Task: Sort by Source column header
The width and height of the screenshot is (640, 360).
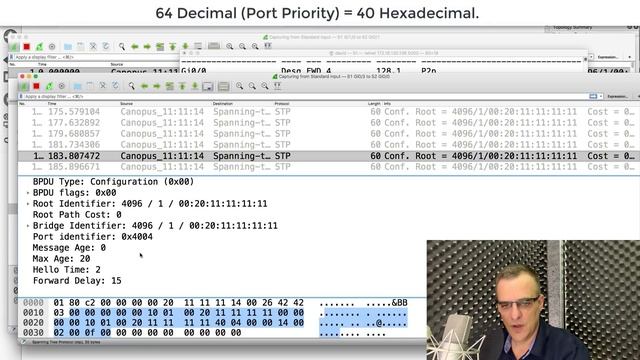Action: click(x=127, y=104)
